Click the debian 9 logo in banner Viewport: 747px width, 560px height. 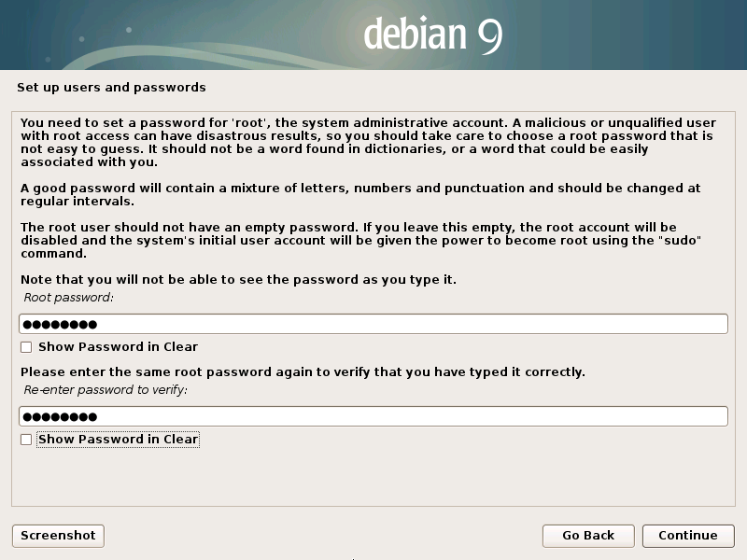(433, 35)
